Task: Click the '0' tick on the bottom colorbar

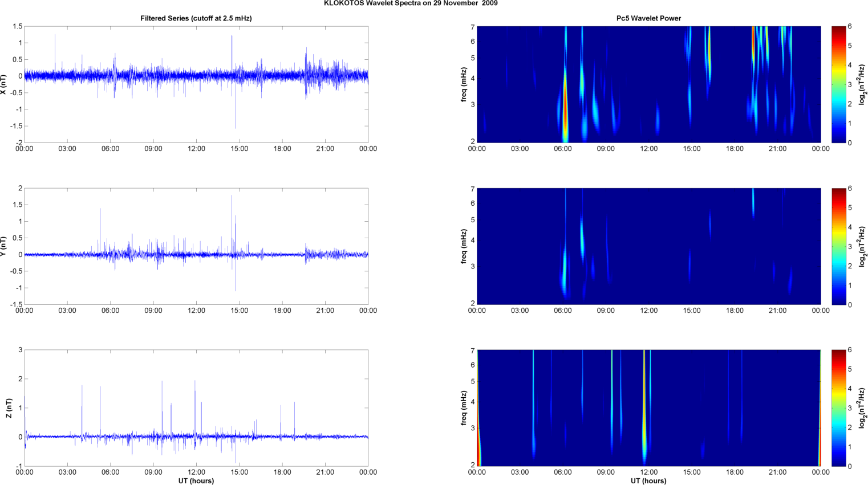Action: pos(850,466)
